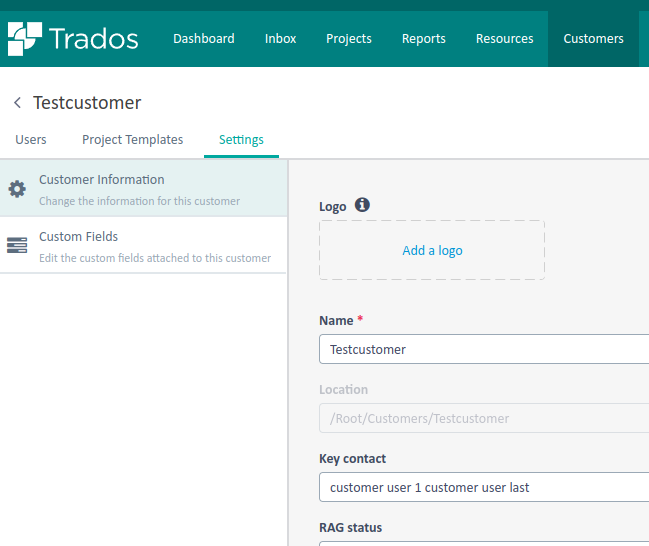Click the Trados wordmark text
Image resolution: width=649 pixels, height=546 pixels.
tap(94, 39)
